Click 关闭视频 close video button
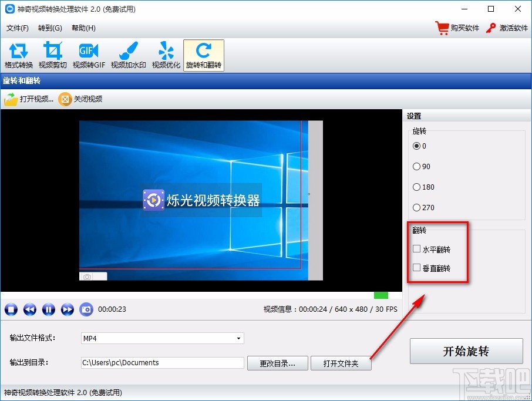This screenshot has height=401, width=532. pyautogui.click(x=80, y=99)
